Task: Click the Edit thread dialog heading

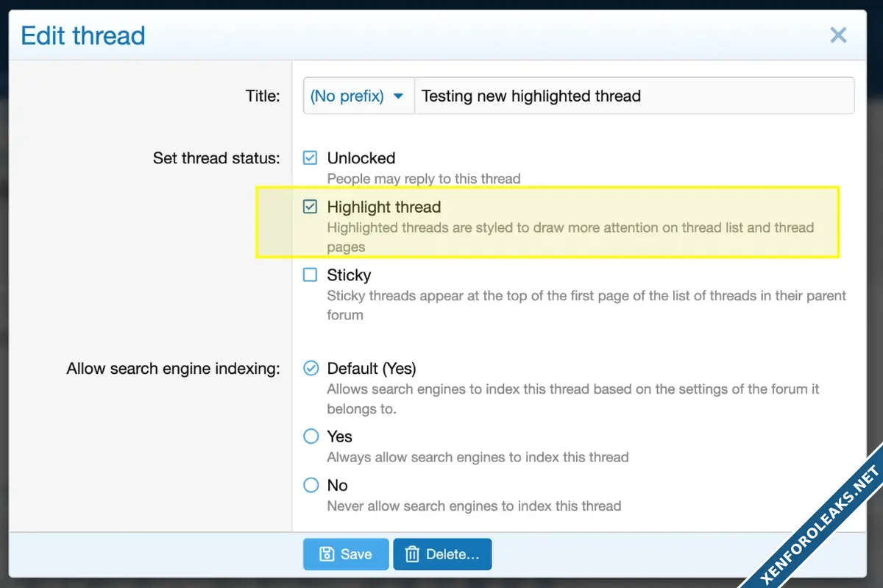Action: 83,35
